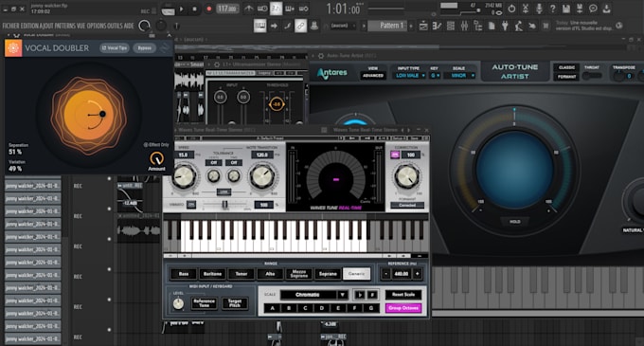Open the AJOUT menu
The image size is (644, 346).
(46, 26)
